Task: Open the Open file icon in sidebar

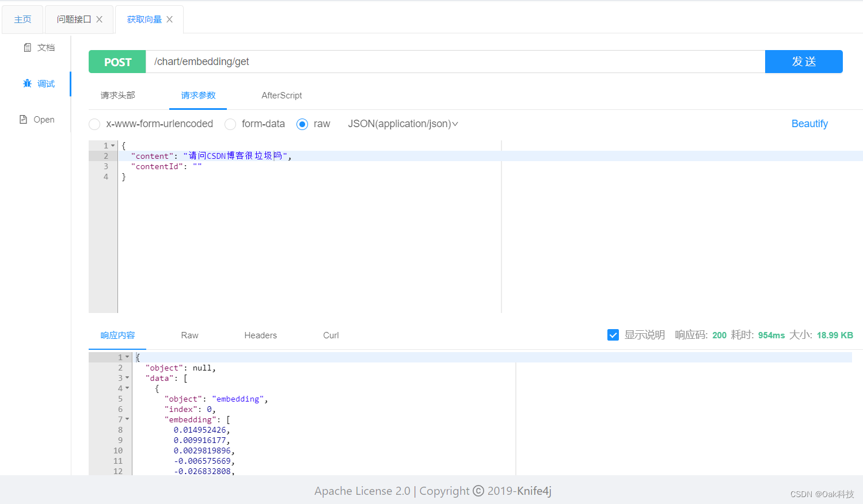Action: click(x=24, y=119)
